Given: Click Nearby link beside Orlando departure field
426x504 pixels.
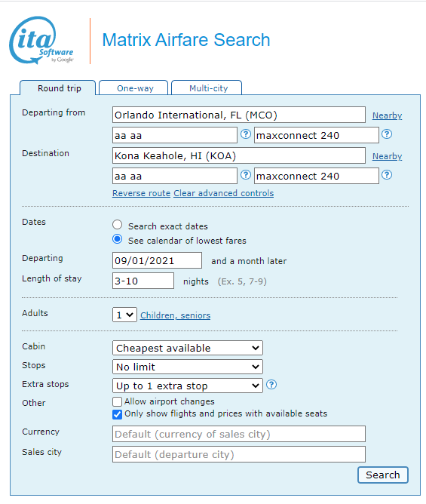Looking at the screenshot, I should point(387,115).
